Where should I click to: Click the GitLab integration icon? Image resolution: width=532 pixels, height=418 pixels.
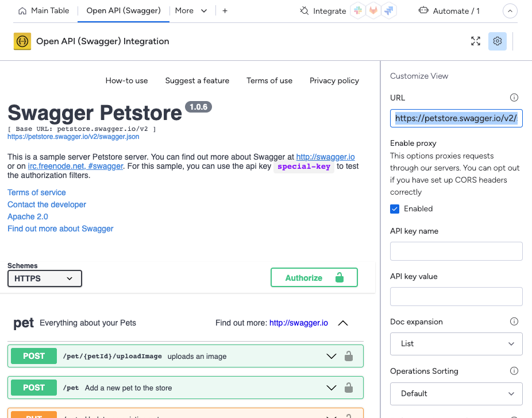(x=373, y=10)
